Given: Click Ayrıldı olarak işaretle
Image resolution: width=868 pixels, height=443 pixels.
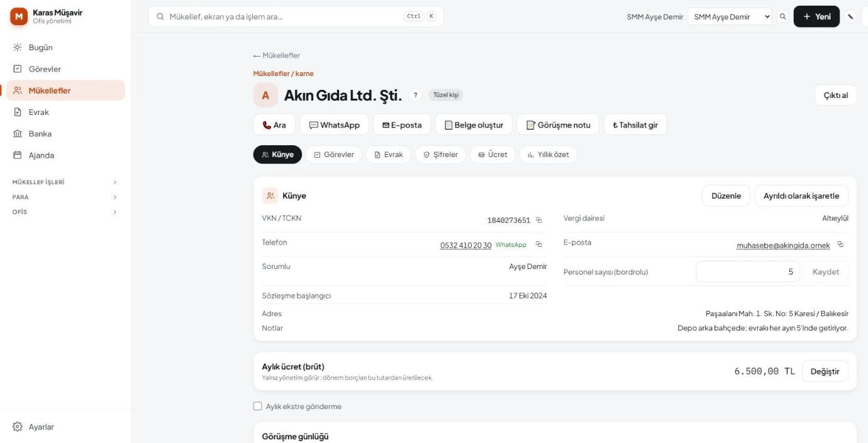Looking at the screenshot, I should (x=801, y=195).
